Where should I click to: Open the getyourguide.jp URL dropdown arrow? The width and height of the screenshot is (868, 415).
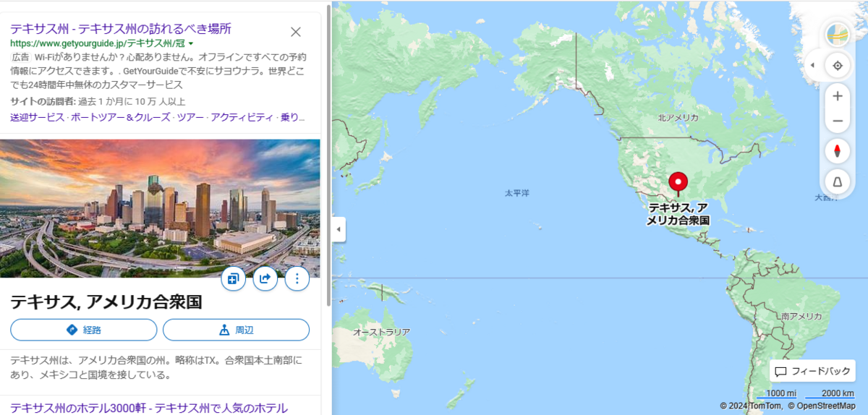[x=191, y=44]
